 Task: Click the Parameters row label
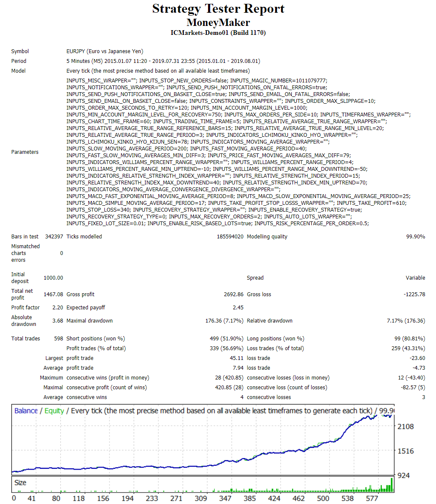[x=25, y=152]
